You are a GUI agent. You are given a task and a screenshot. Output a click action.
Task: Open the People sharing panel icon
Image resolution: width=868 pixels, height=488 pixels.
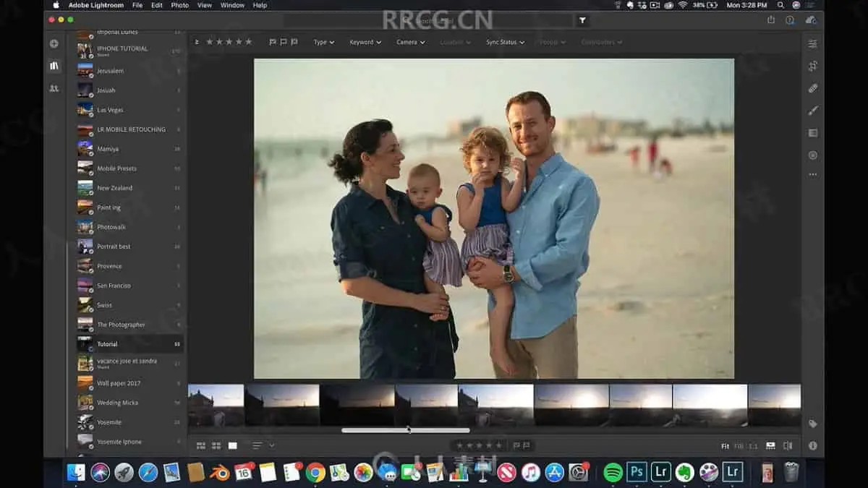(x=54, y=88)
